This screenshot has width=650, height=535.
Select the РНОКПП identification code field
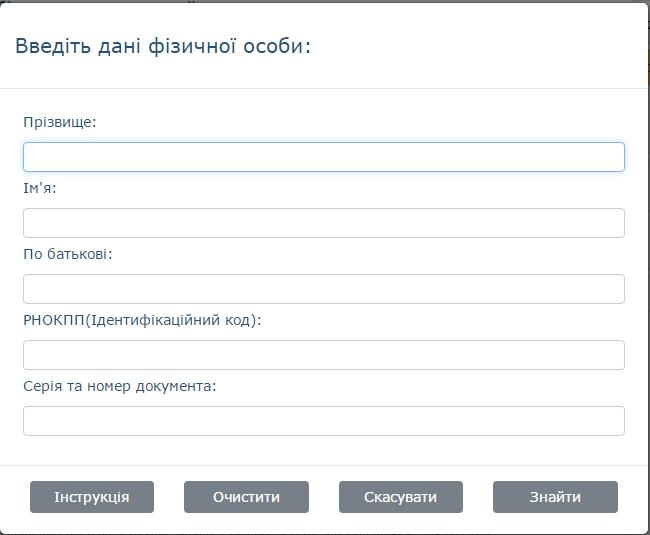[x=323, y=355]
